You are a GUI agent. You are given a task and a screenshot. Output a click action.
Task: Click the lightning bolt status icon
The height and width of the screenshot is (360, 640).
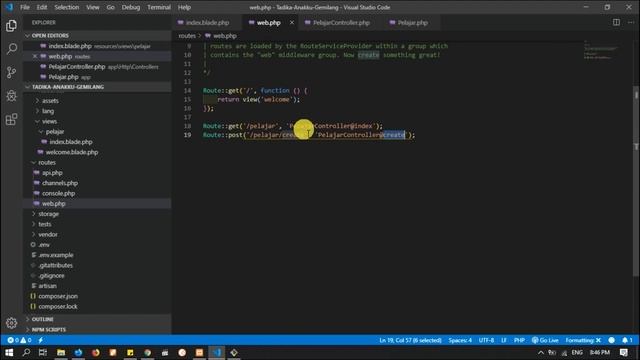(41, 340)
